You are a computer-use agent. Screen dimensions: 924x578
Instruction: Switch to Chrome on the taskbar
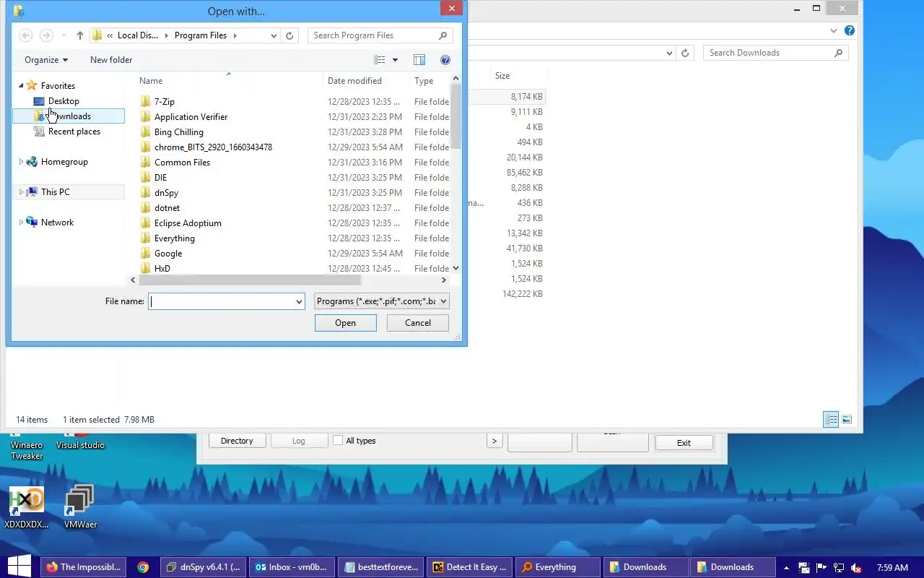(143, 567)
